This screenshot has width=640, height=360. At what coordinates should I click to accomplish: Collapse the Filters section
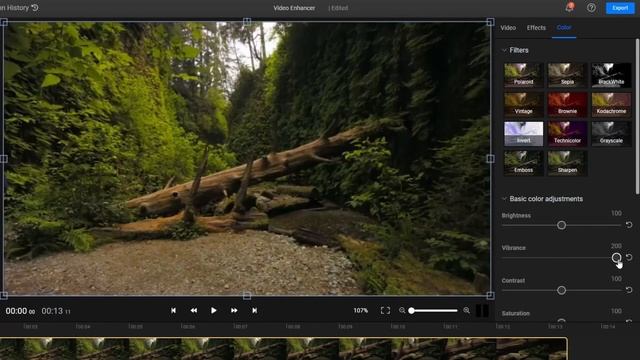pyautogui.click(x=504, y=50)
